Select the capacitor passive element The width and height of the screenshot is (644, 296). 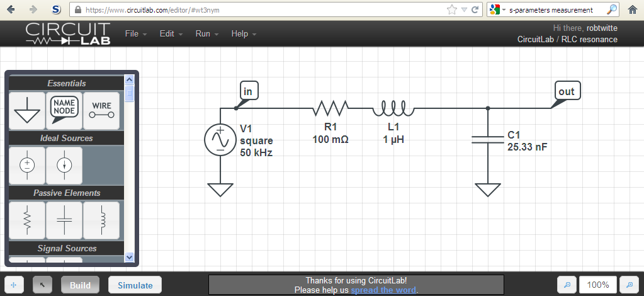click(x=64, y=220)
